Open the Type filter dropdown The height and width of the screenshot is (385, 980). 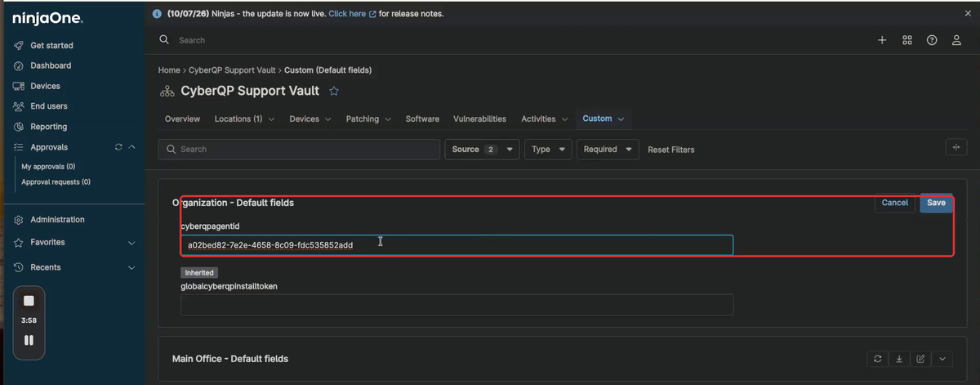pos(548,150)
